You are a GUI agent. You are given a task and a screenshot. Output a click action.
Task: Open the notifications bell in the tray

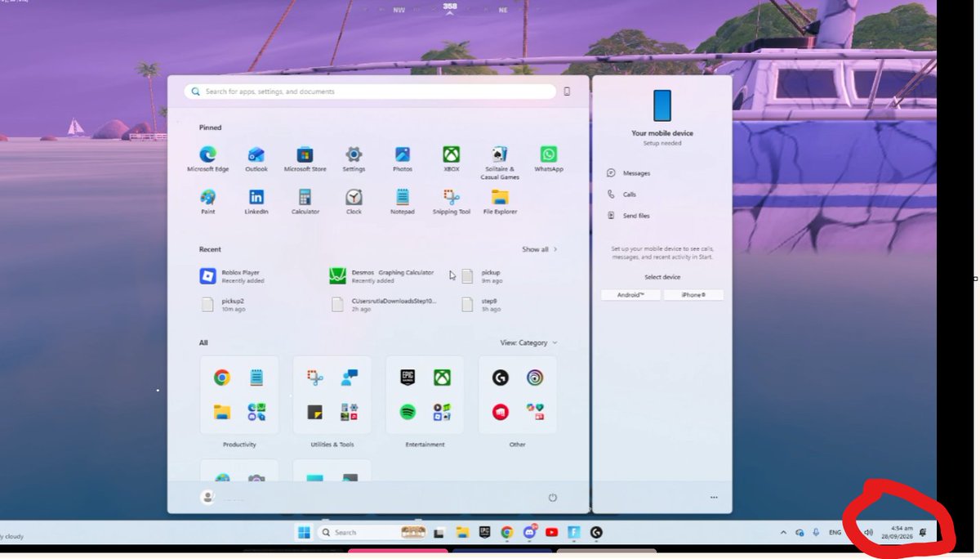(922, 533)
